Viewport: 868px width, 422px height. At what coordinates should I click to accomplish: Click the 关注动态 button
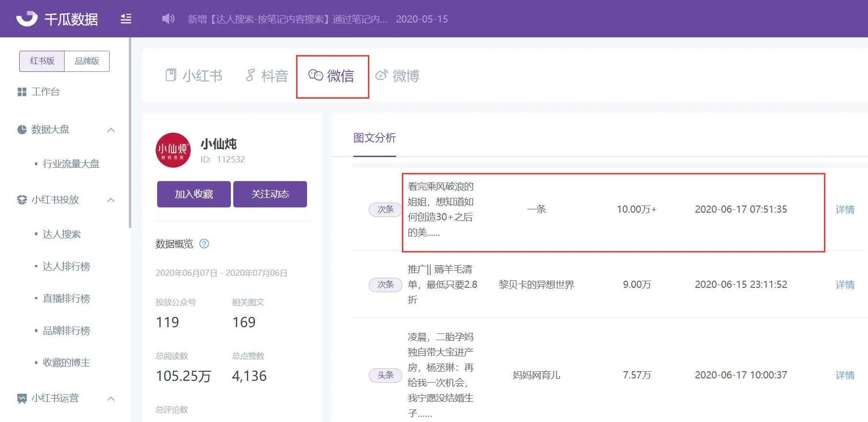point(270,194)
